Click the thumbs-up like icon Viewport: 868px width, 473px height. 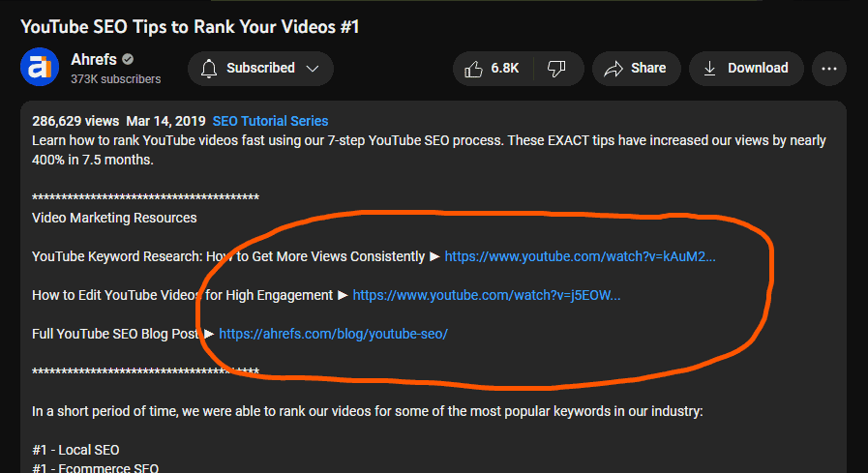(473, 69)
